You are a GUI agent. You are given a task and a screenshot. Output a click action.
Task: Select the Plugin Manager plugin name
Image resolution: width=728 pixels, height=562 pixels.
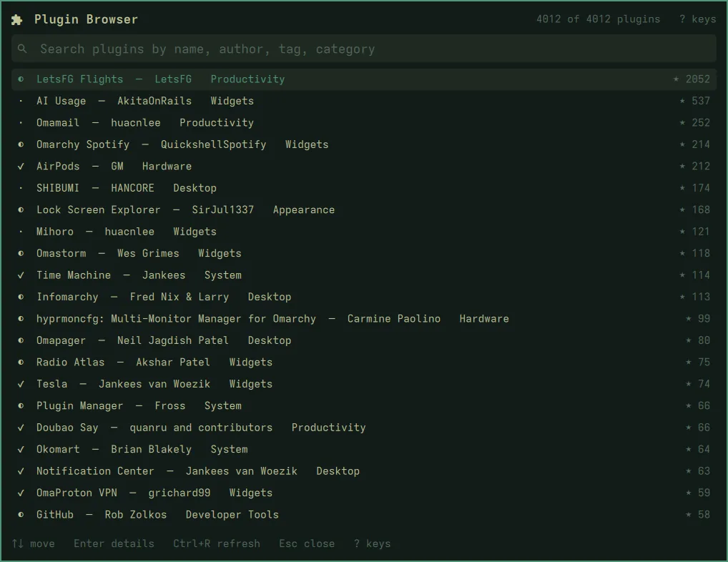(80, 406)
